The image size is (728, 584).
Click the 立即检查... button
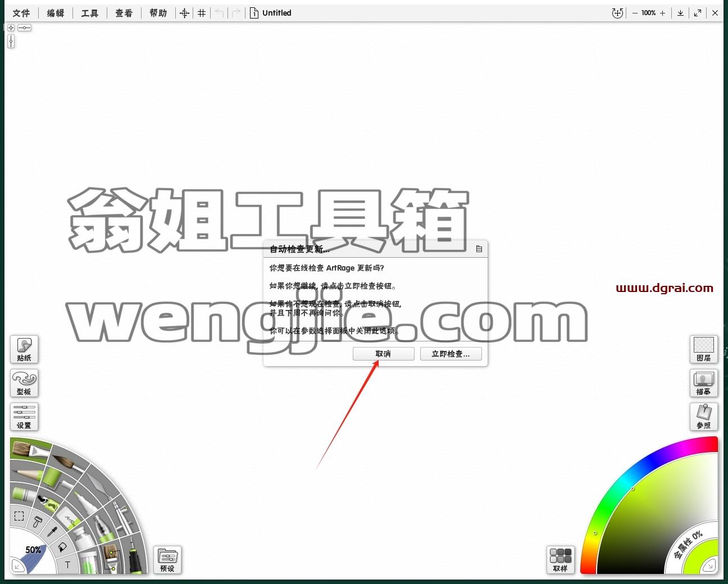[x=451, y=354]
